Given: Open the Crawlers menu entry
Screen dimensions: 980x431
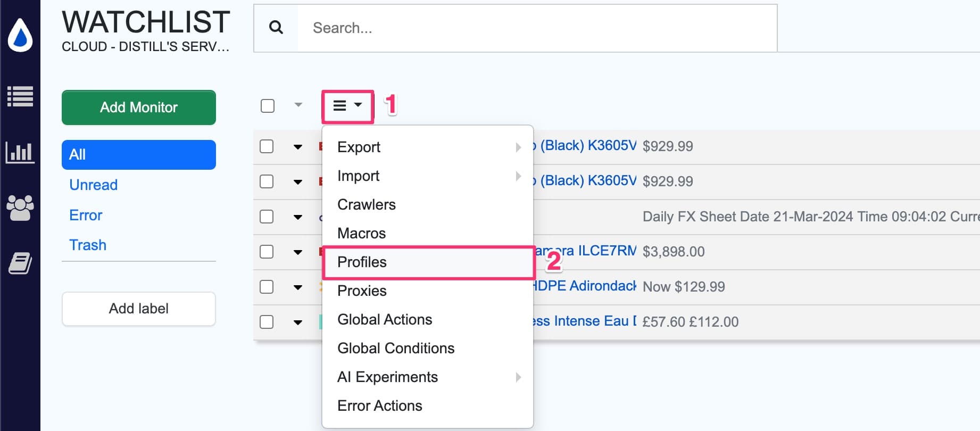Looking at the screenshot, I should (x=366, y=204).
